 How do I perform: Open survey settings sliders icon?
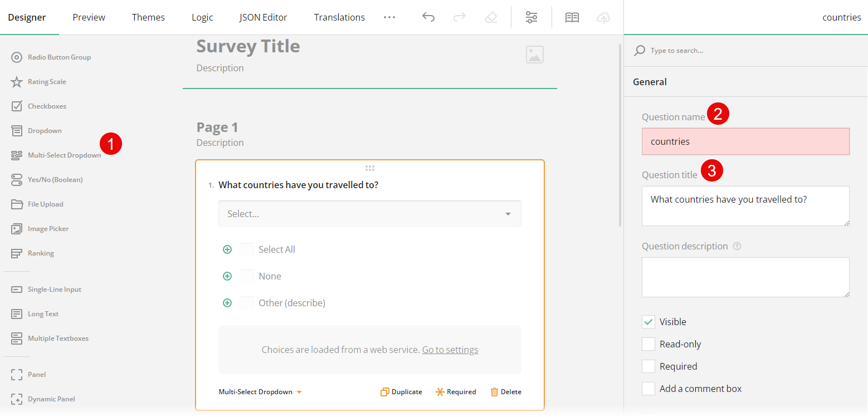coord(531,17)
